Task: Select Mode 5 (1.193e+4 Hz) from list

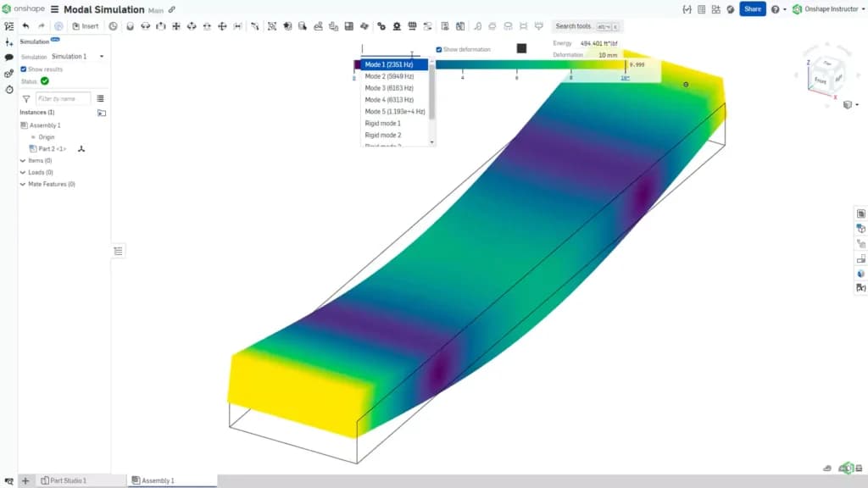Action: click(395, 111)
